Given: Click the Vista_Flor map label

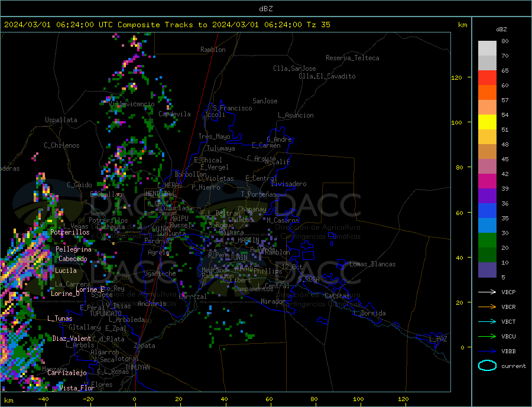Looking at the screenshot, I should (77, 388).
